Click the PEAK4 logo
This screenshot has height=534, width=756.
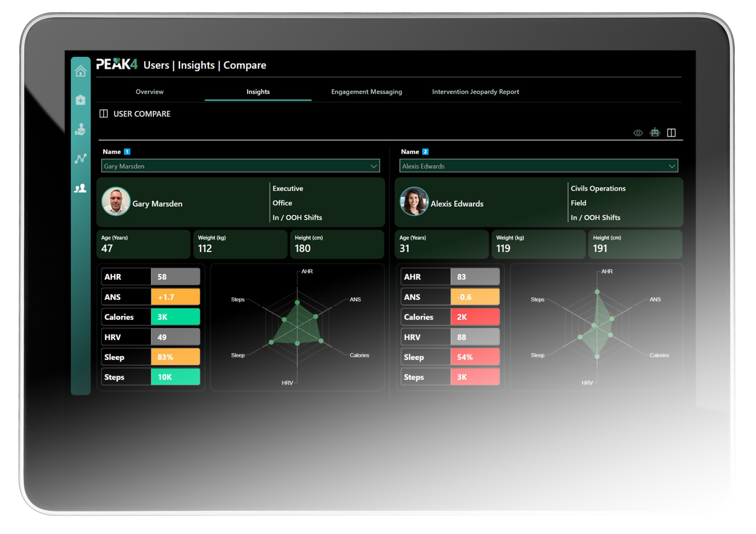click(x=117, y=64)
